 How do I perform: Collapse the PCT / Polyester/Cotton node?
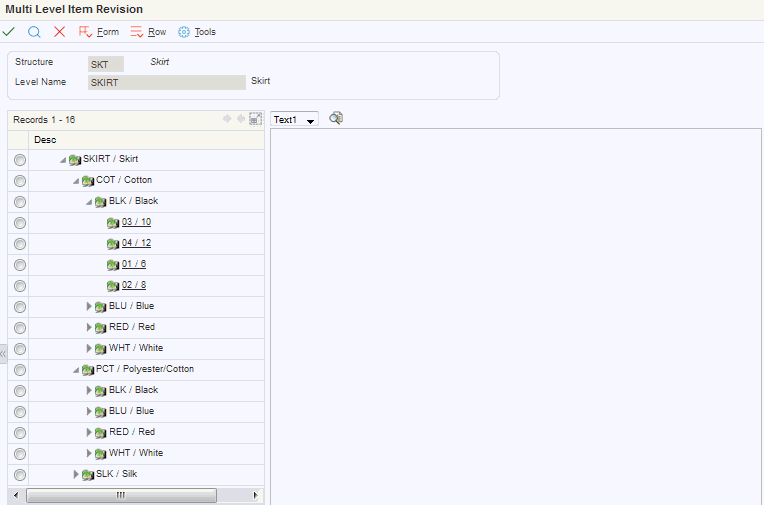click(76, 370)
